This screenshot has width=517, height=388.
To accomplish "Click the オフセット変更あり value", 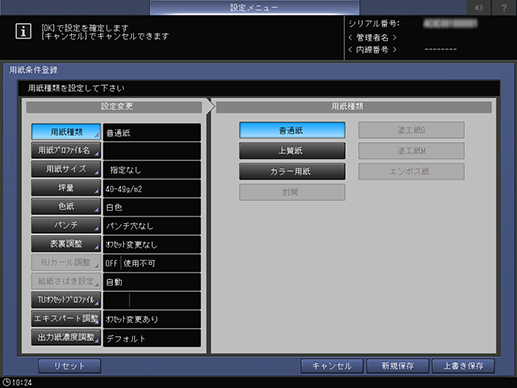I will 152,320.
